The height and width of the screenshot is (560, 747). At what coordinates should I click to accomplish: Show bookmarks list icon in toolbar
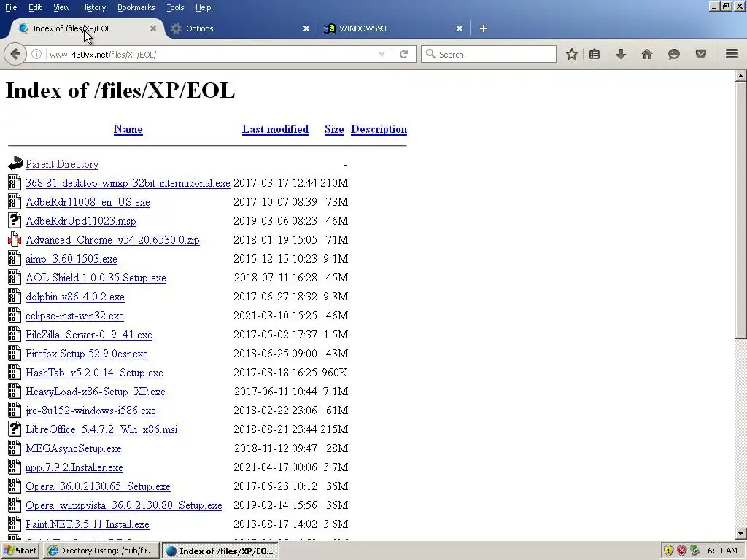pos(594,54)
